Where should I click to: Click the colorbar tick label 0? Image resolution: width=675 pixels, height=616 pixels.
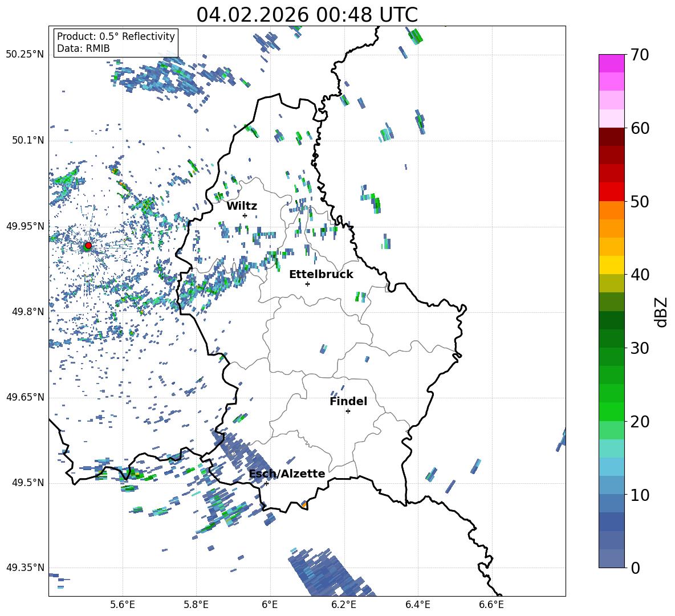point(636,568)
